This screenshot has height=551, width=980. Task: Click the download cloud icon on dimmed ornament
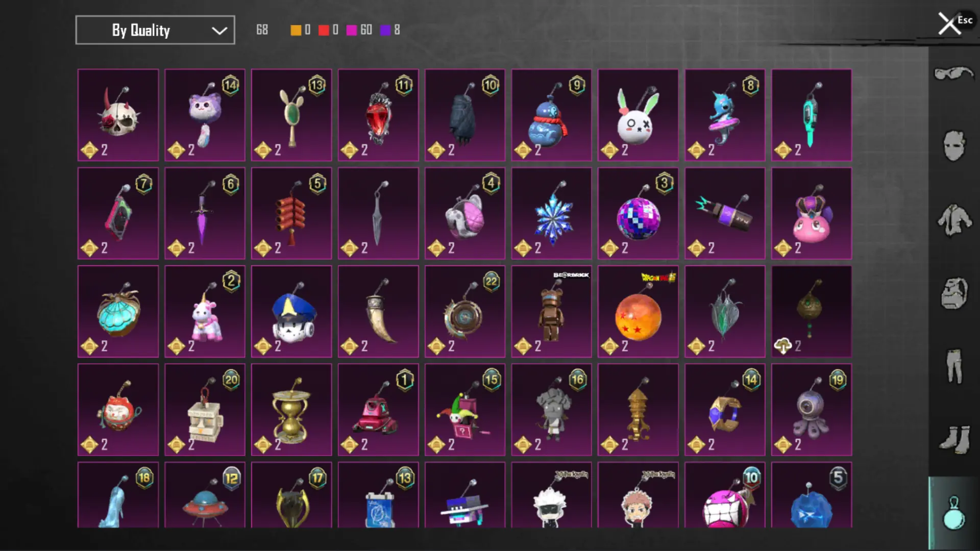coord(782,346)
